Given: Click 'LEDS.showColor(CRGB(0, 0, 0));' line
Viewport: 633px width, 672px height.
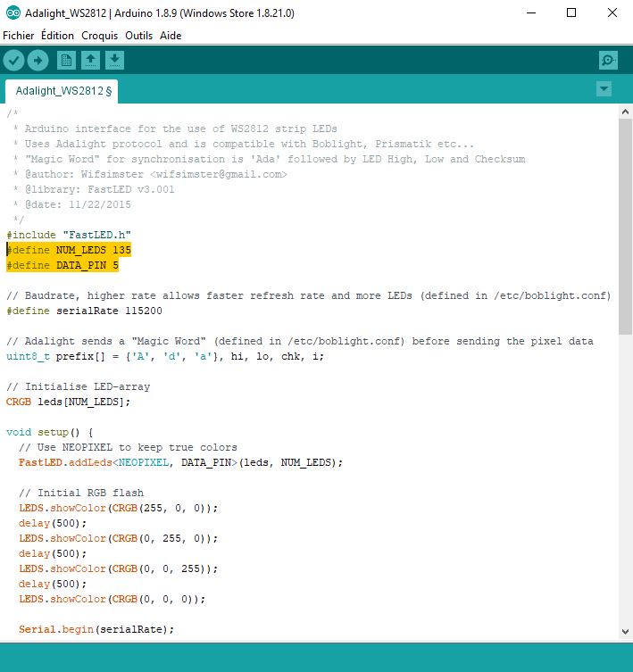Looking at the screenshot, I should point(112,599).
